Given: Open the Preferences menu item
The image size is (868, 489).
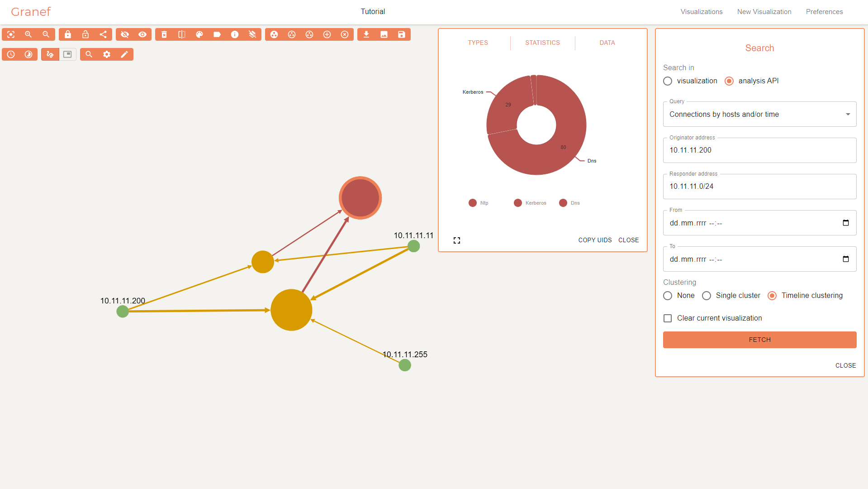Looking at the screenshot, I should (x=824, y=12).
